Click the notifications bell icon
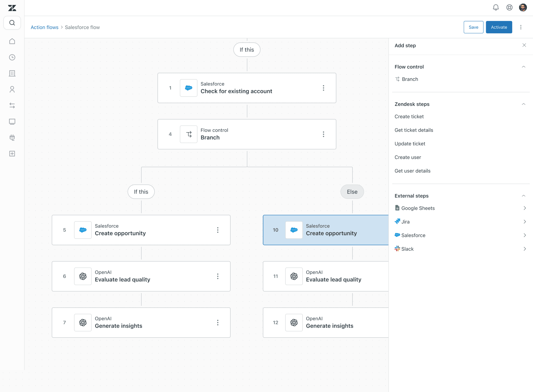This screenshot has width=533, height=392. click(x=495, y=8)
